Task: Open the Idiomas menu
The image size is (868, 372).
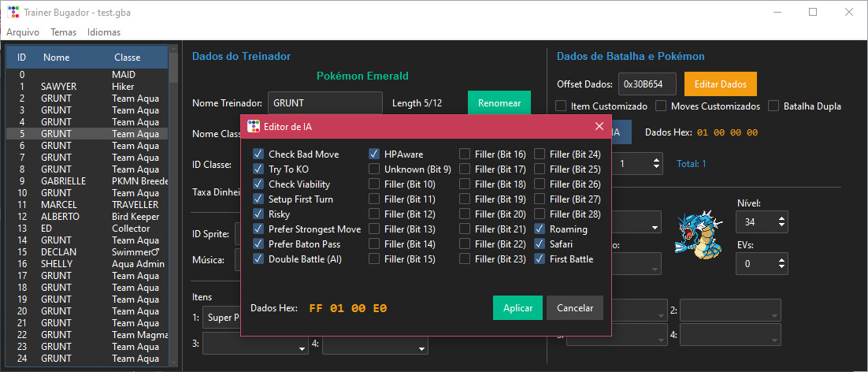Action: 104,32
